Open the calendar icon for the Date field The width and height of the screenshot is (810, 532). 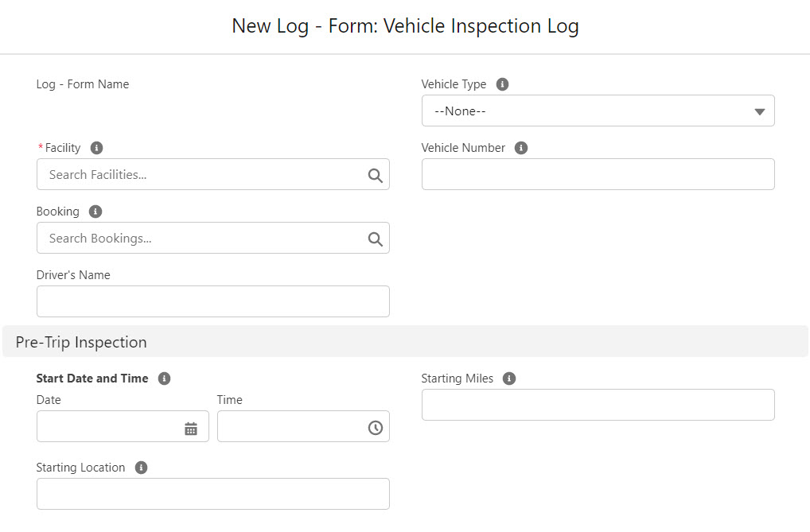[191, 426]
